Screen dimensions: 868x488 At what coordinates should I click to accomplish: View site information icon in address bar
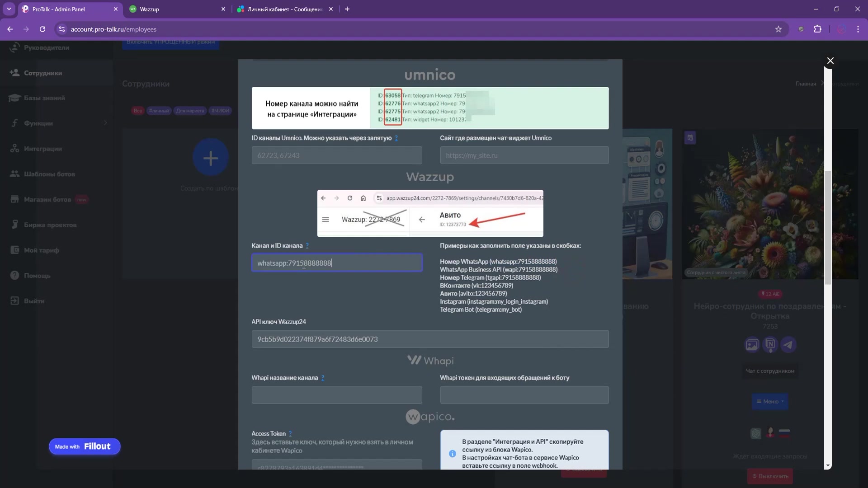[62, 29]
